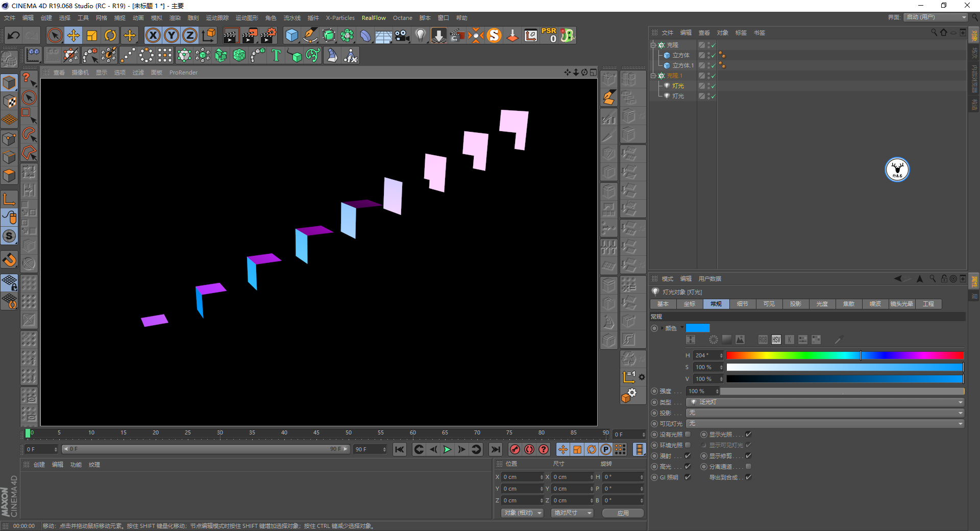
Task: Click the Undo arrow icon
Action: tap(14, 35)
